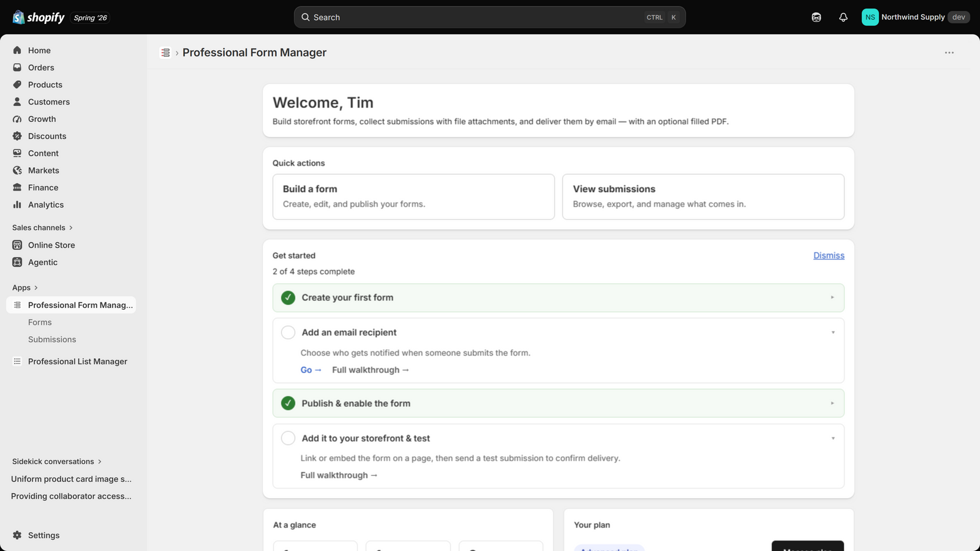
Task: Click the Content icon
Action: [17, 153]
